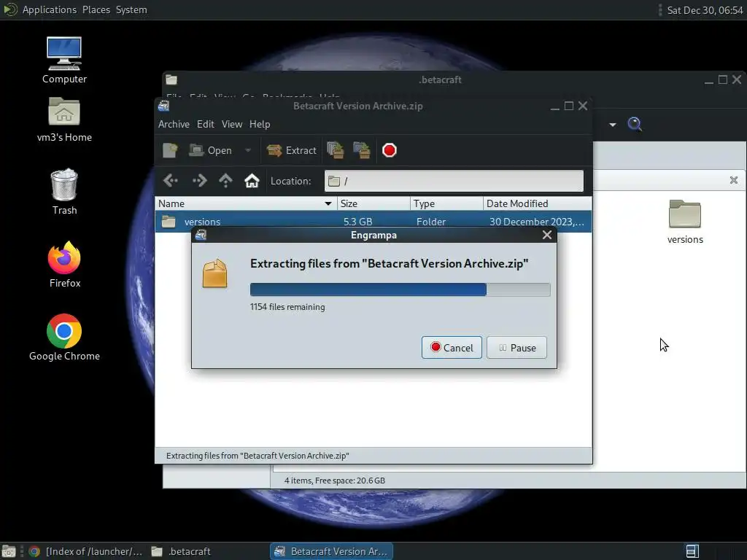
Task: Cancel the extraction
Action: 452,348
